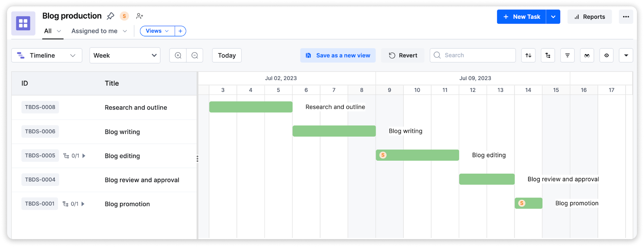Image resolution: width=644 pixels, height=247 pixels.
Task: Click the green Blog writing timeline bar
Action: point(334,131)
